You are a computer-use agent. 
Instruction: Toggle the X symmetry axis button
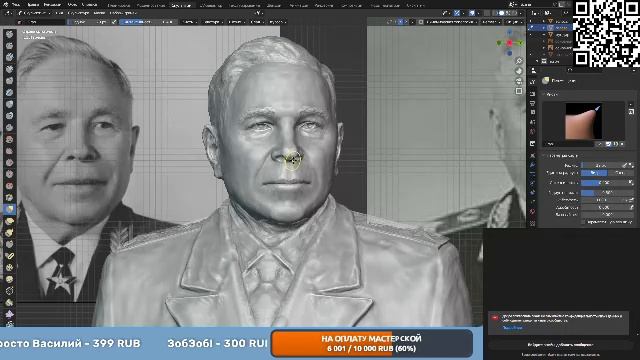(x=394, y=22)
